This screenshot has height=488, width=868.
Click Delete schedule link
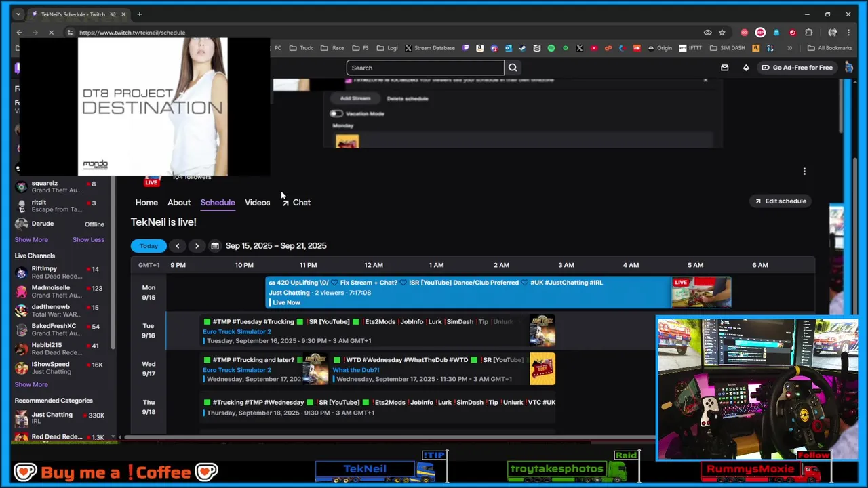tap(407, 98)
